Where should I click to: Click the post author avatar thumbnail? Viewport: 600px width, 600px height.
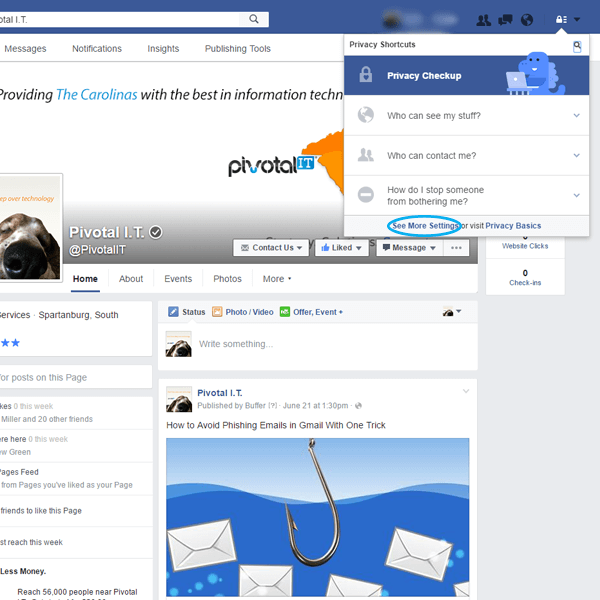pyautogui.click(x=179, y=399)
